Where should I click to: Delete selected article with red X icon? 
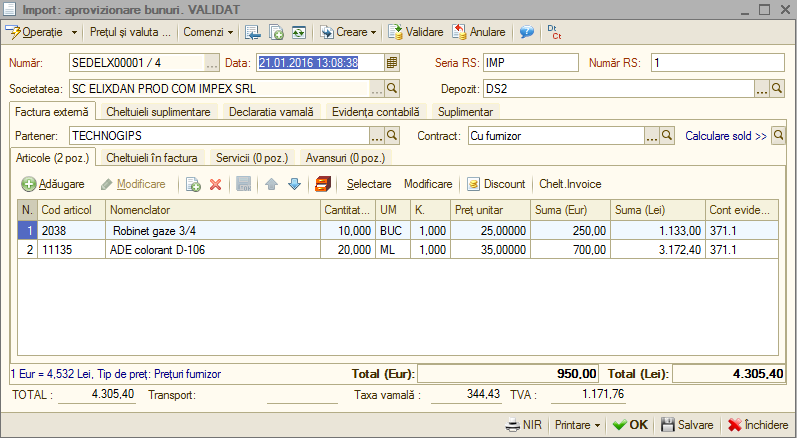216,184
